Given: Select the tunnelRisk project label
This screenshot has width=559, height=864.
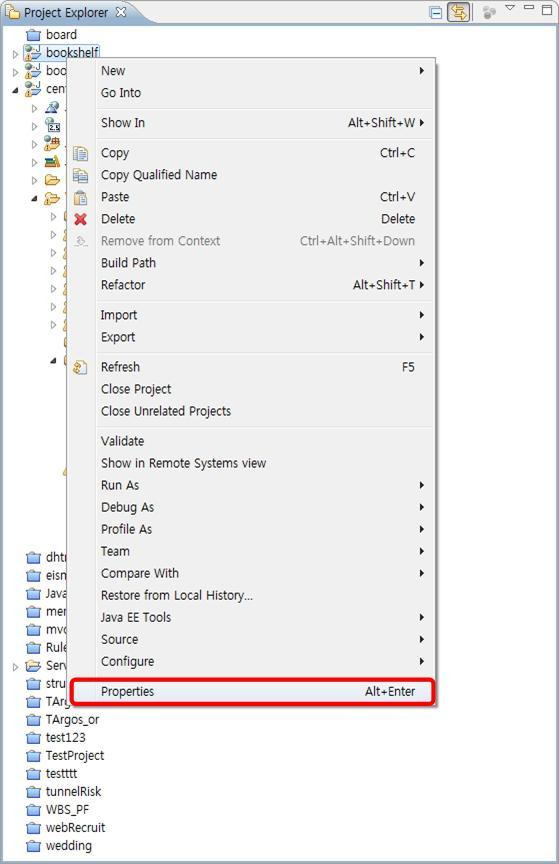Looking at the screenshot, I should tap(73, 792).
